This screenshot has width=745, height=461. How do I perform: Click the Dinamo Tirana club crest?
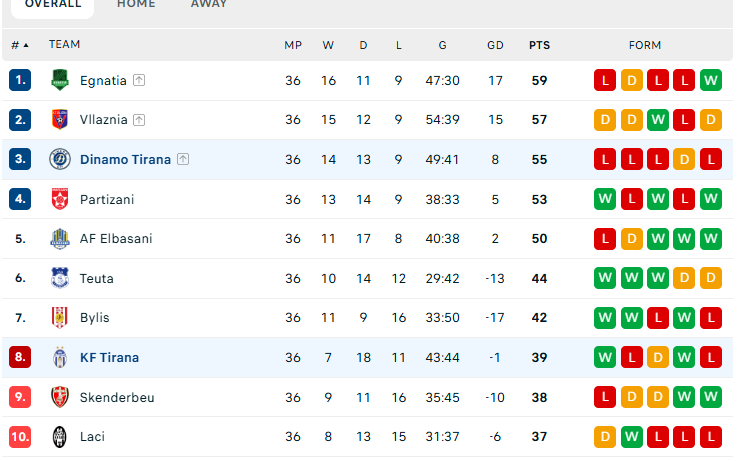(60, 159)
